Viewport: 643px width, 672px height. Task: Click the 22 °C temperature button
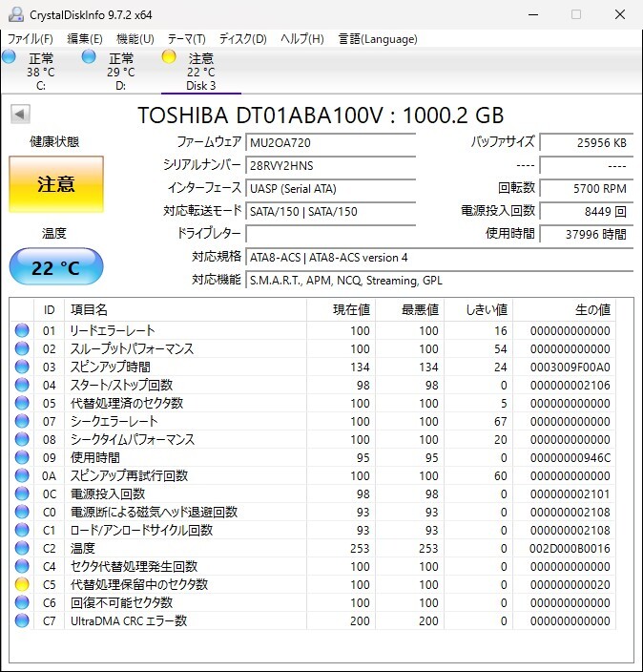coord(56,267)
